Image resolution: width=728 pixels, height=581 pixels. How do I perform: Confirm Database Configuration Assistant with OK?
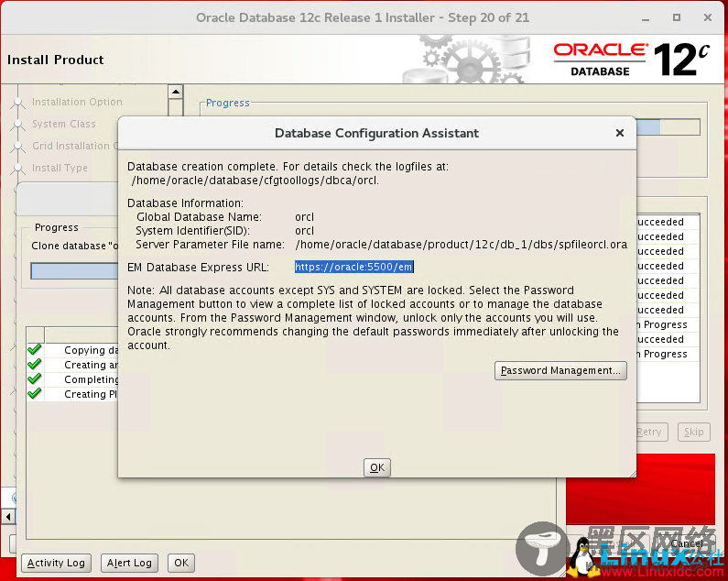[x=377, y=467]
